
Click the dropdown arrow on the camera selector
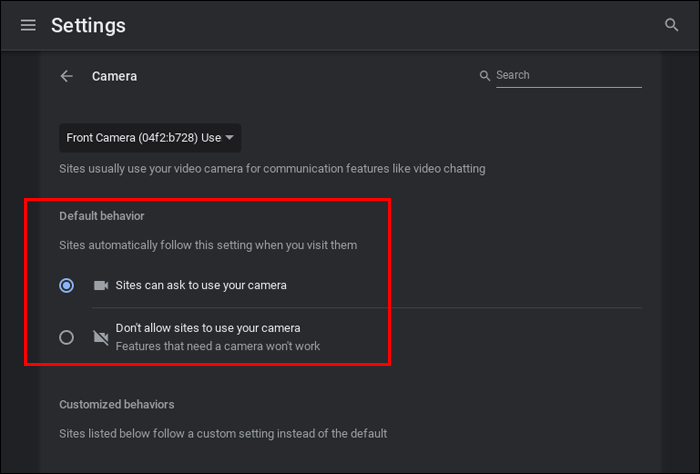pos(230,137)
